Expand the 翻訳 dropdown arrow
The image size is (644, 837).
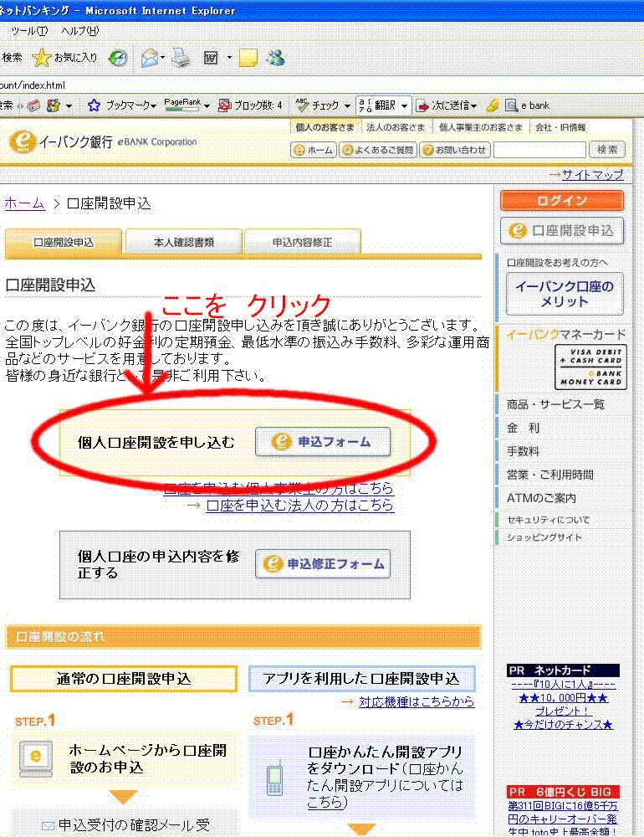tap(404, 105)
